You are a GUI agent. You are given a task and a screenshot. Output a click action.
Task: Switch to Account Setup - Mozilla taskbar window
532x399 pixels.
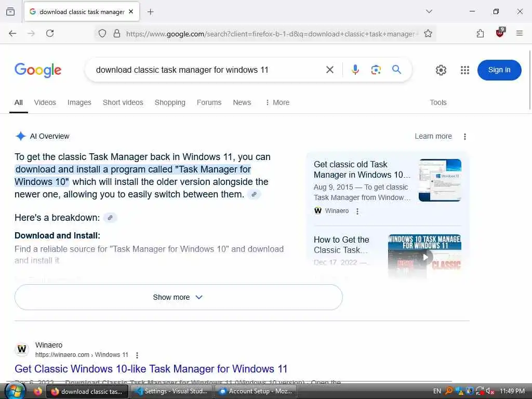pos(256,391)
